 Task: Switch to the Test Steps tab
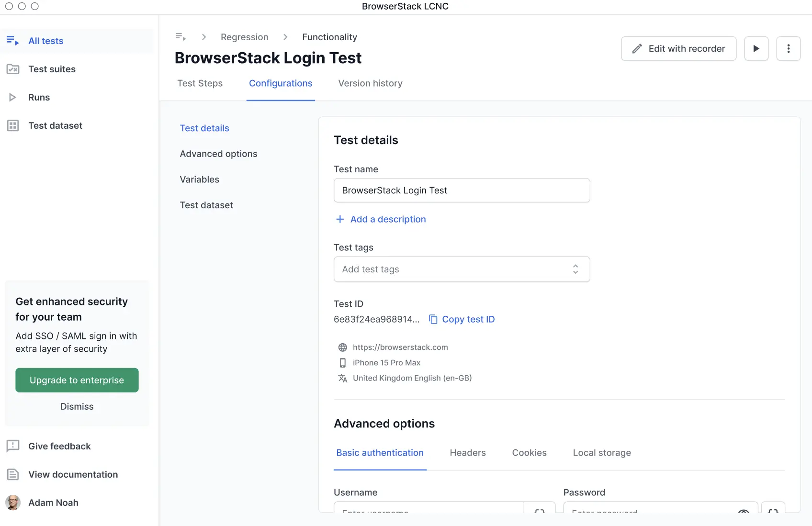[200, 83]
